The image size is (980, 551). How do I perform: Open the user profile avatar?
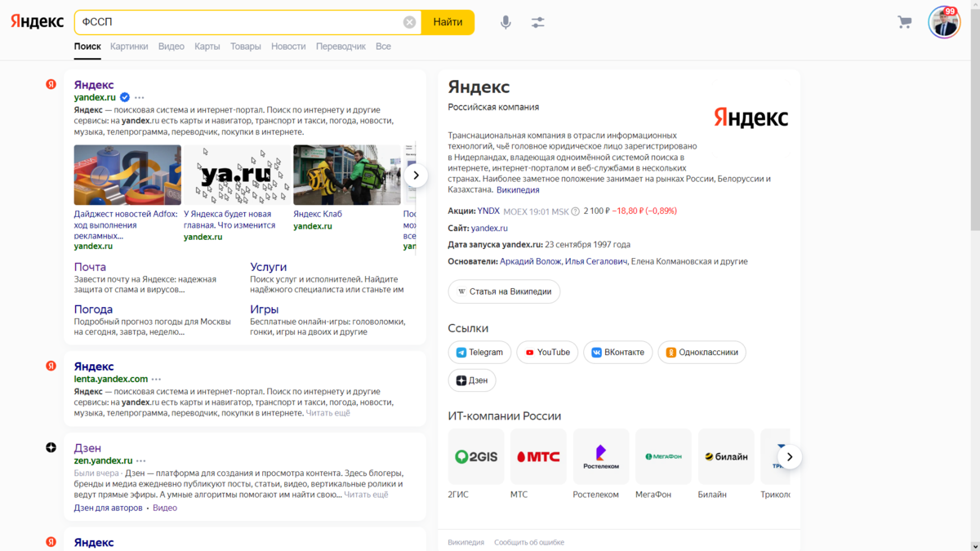(x=944, y=22)
